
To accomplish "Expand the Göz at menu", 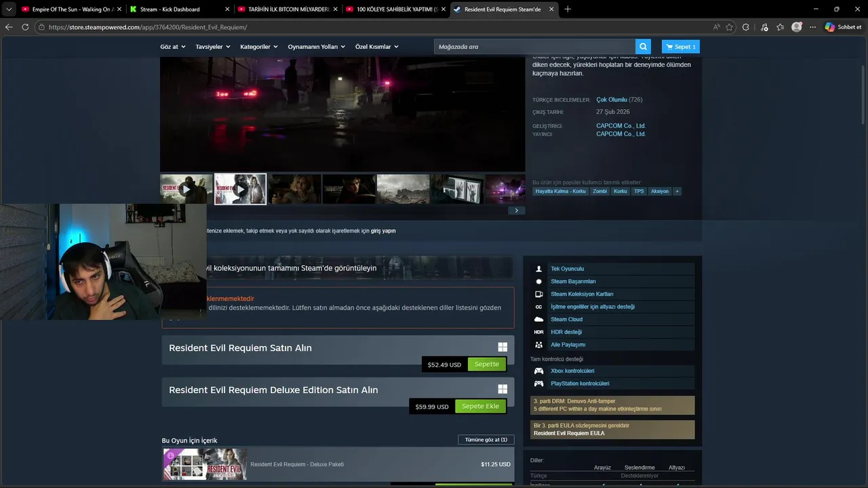I will tap(173, 47).
